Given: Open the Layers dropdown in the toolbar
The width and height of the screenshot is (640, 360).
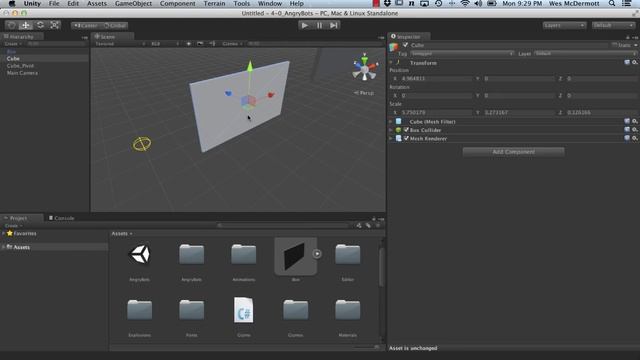Looking at the screenshot, I should 564,25.
